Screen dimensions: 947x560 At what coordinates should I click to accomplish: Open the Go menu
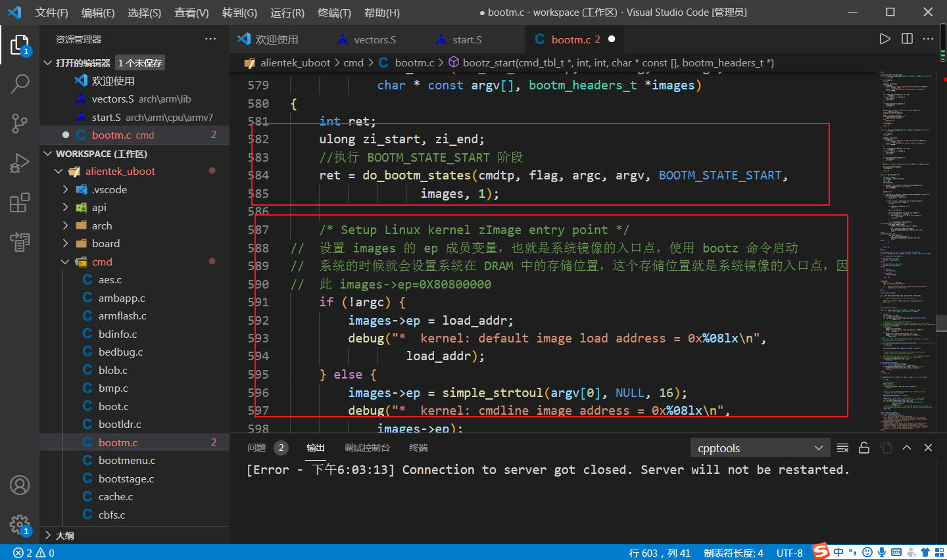(x=239, y=12)
